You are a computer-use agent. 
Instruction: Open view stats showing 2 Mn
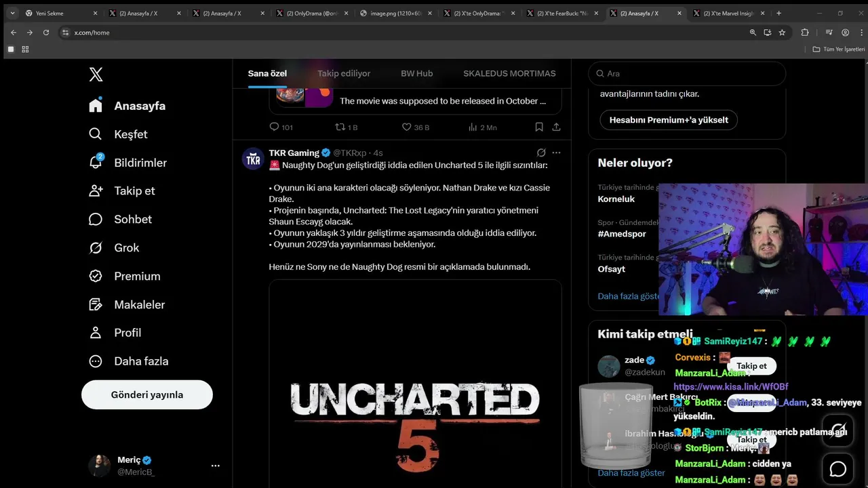(483, 127)
